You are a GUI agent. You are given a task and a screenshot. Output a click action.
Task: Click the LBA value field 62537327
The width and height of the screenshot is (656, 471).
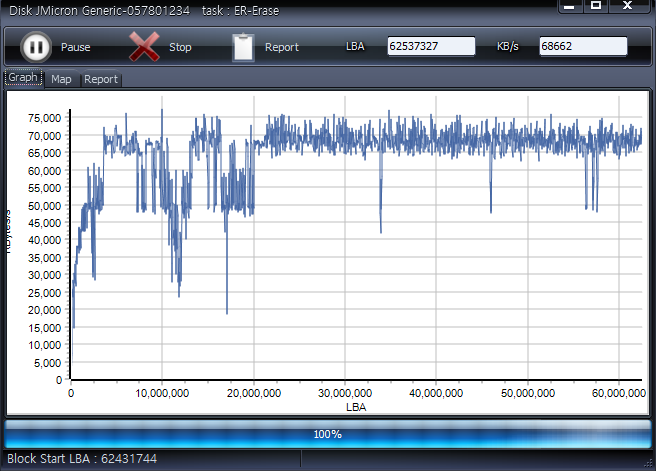431,46
